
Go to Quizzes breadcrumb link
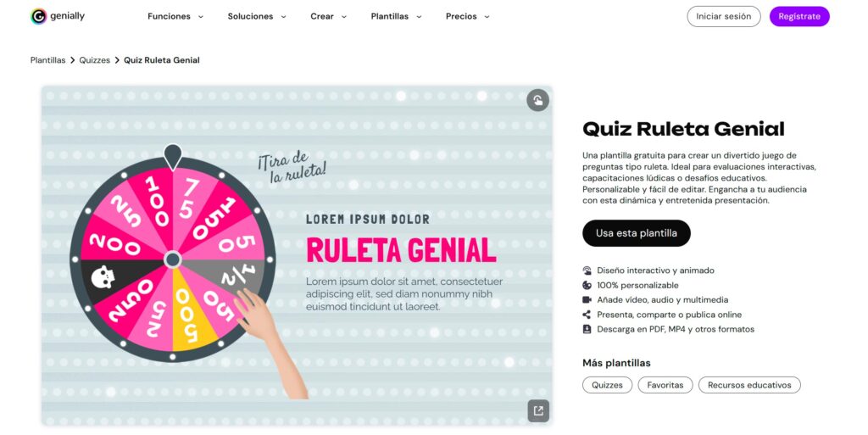pyautogui.click(x=95, y=60)
